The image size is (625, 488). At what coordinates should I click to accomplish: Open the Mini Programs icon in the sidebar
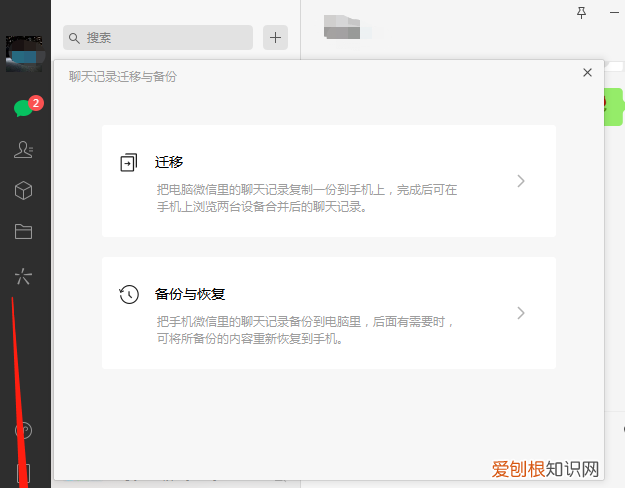[24, 431]
